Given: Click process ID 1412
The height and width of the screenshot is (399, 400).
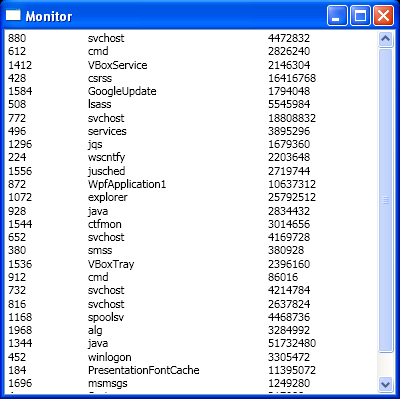Looking at the screenshot, I should click(x=20, y=65).
